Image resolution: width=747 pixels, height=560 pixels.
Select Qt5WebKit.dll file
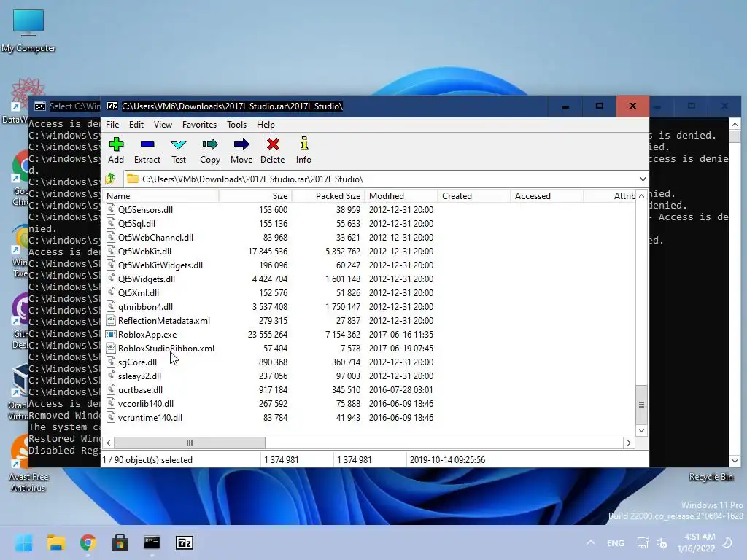coord(144,251)
